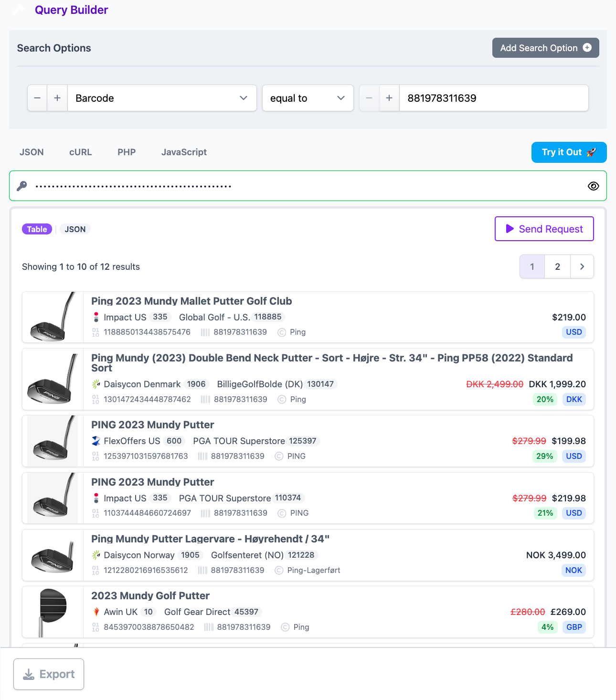
Task: Click ID icon beside 1188850134438575476
Action: (x=96, y=332)
